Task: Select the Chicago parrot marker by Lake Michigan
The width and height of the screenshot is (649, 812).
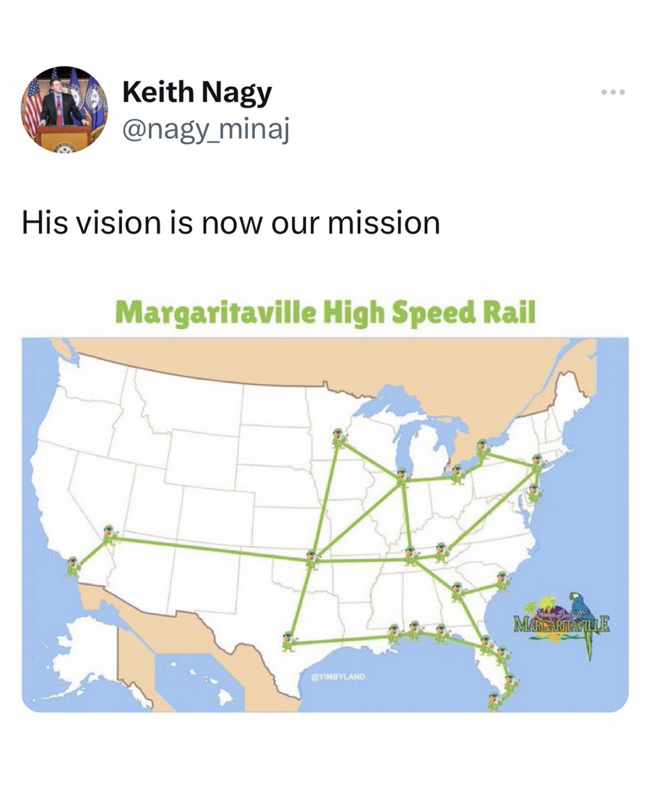Action: [x=401, y=477]
